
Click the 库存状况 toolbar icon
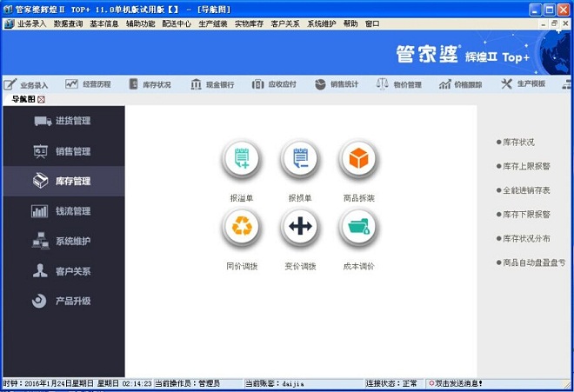pyautogui.click(x=134, y=84)
